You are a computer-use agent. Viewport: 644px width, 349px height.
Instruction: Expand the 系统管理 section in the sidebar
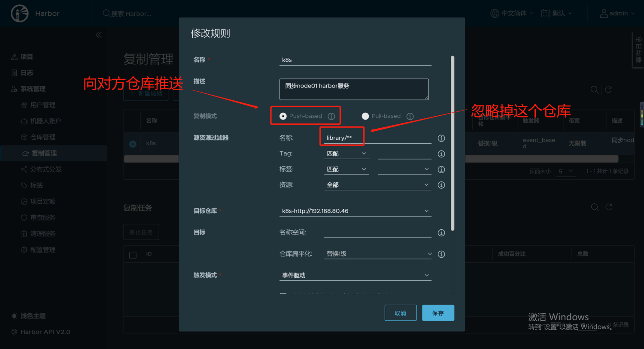[x=33, y=89]
